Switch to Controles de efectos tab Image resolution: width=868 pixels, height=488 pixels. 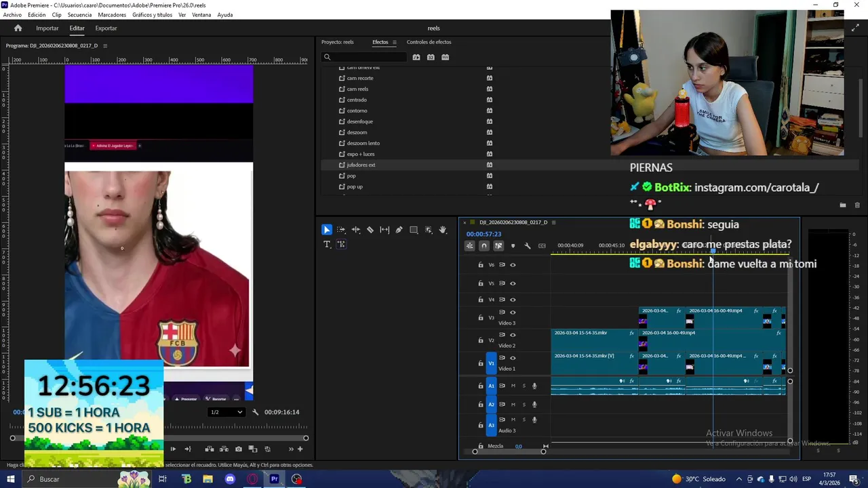pos(429,42)
